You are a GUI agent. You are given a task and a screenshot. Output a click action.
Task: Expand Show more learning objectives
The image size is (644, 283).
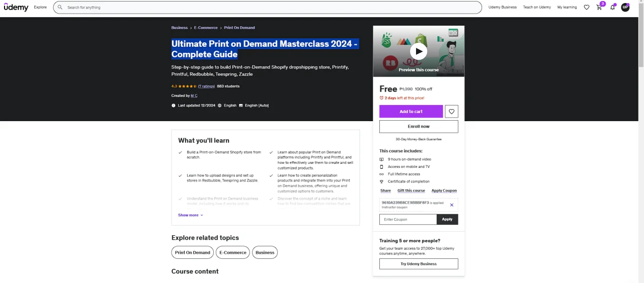[190, 215]
